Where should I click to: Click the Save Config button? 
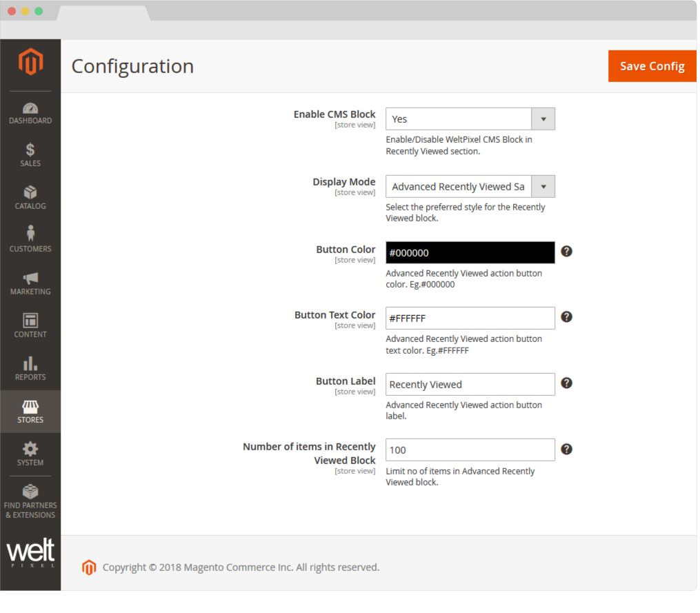click(x=652, y=66)
